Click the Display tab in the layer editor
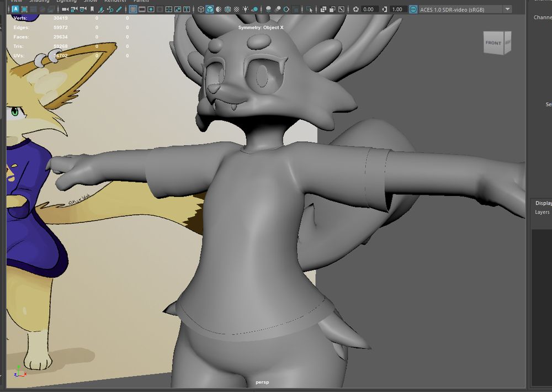 tap(543, 203)
